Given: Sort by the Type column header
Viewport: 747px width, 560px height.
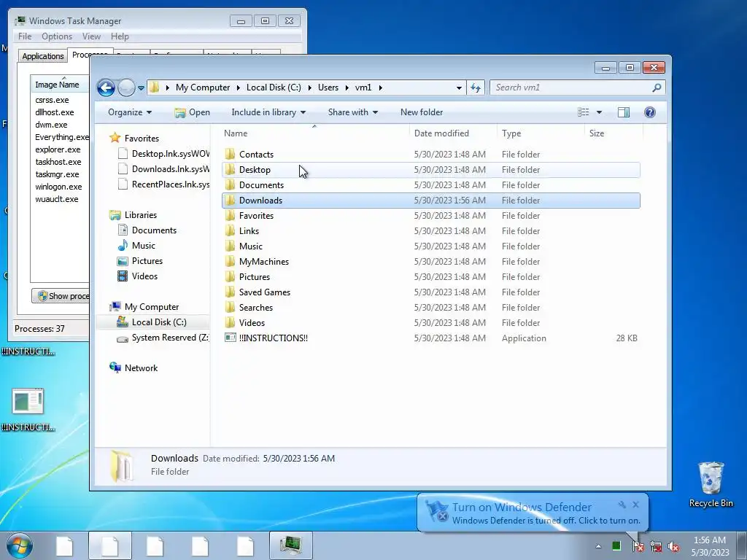Looking at the screenshot, I should 541,133.
